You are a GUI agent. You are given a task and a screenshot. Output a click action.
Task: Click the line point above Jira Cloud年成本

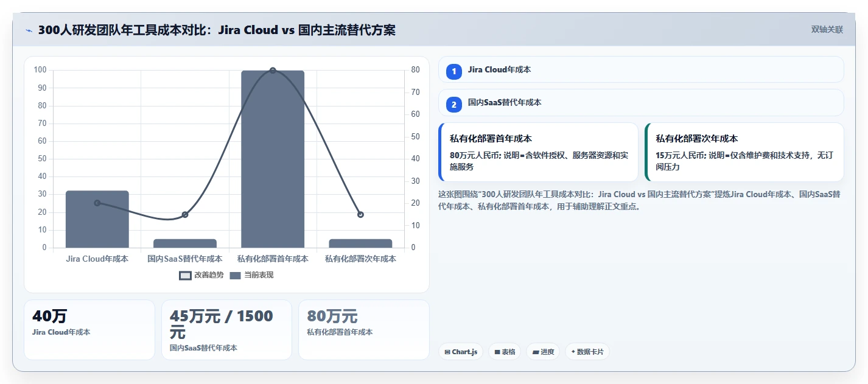97,203
